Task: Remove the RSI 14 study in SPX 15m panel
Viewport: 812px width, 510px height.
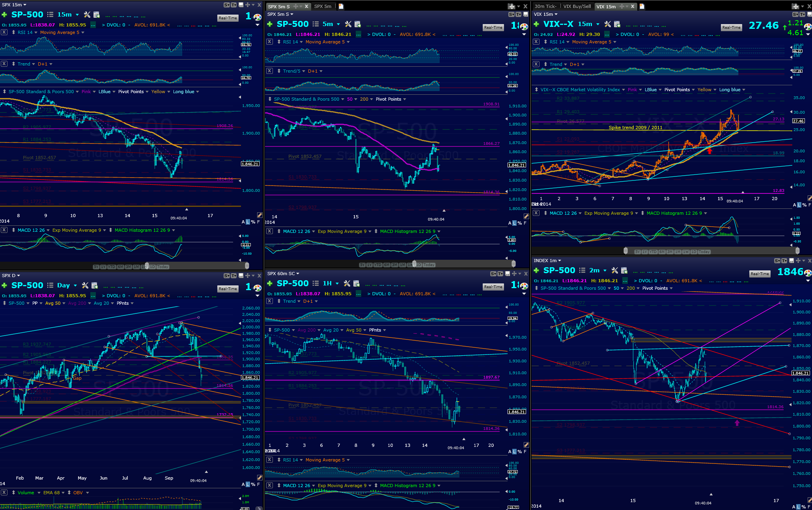Action: [4, 32]
